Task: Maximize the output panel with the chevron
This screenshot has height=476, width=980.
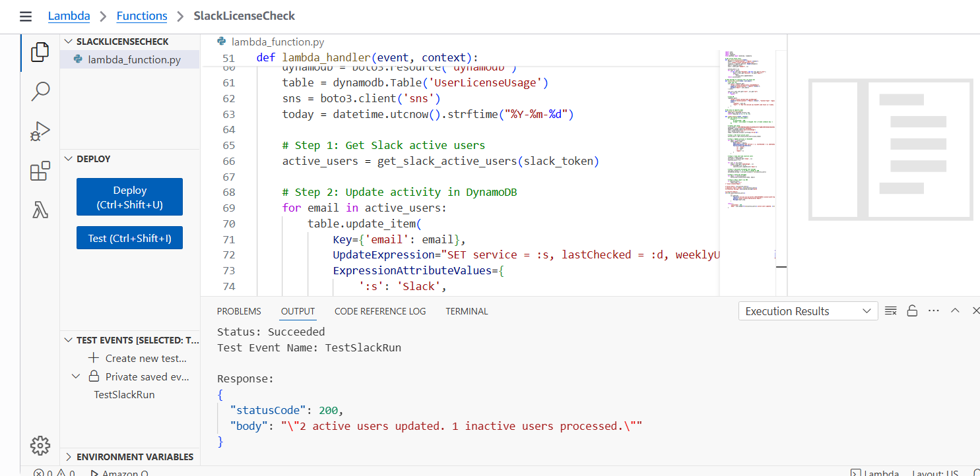Action: click(x=955, y=311)
